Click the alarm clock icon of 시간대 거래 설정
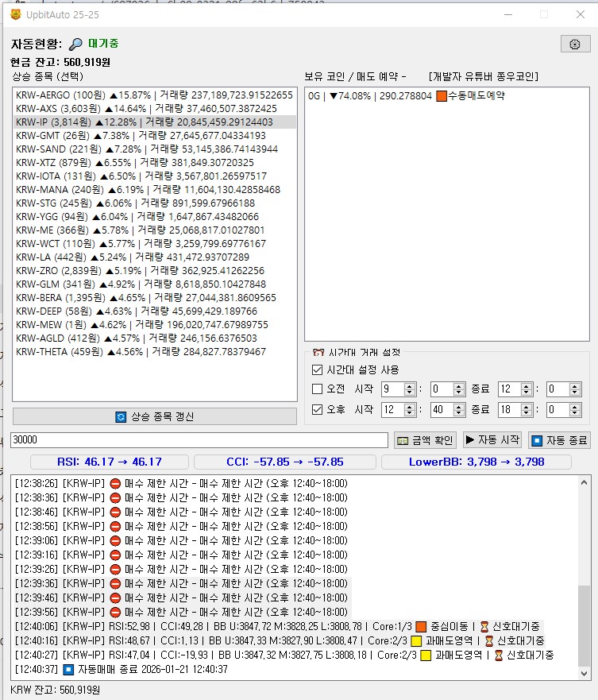The width and height of the screenshot is (598, 700). tap(318, 353)
